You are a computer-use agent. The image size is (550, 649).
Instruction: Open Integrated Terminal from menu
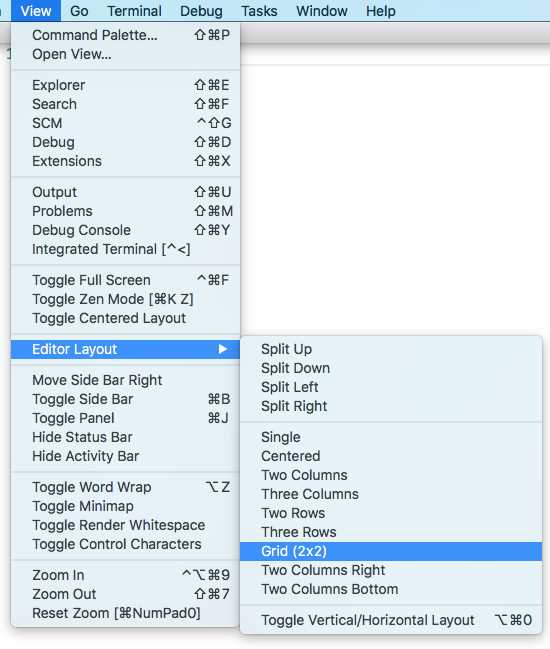coord(125,249)
